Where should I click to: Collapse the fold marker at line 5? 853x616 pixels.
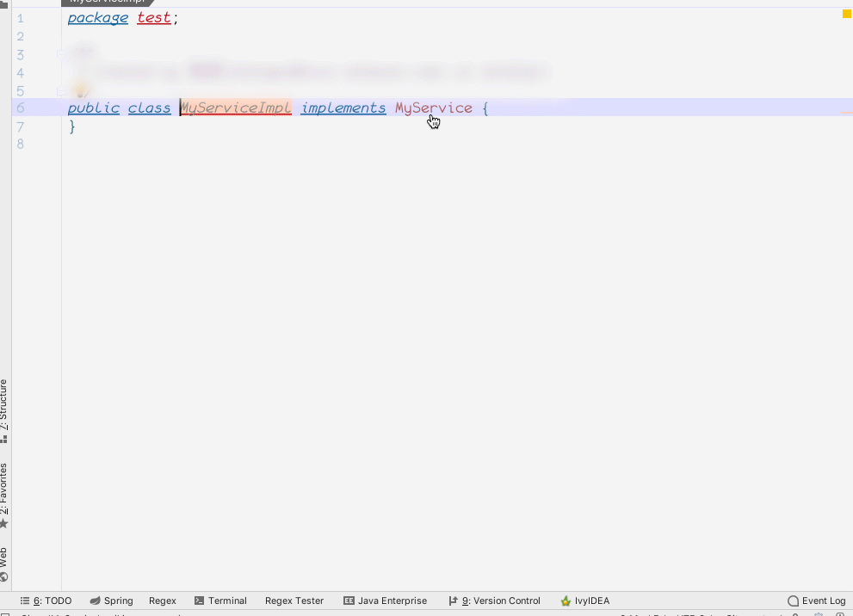click(61, 91)
